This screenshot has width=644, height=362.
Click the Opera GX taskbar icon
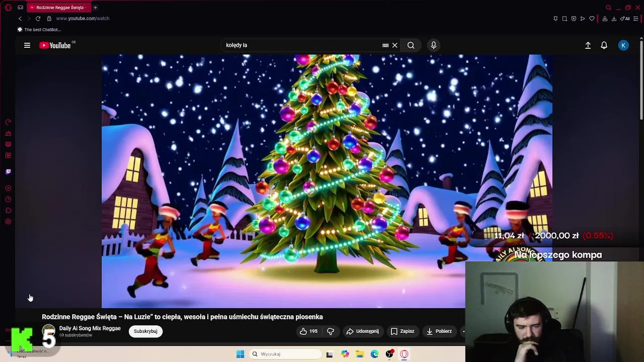click(404, 354)
